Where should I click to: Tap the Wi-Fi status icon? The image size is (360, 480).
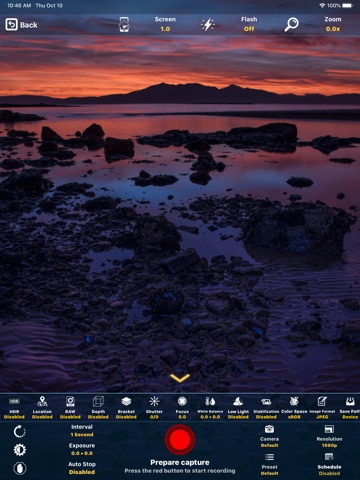pyautogui.click(x=322, y=5)
